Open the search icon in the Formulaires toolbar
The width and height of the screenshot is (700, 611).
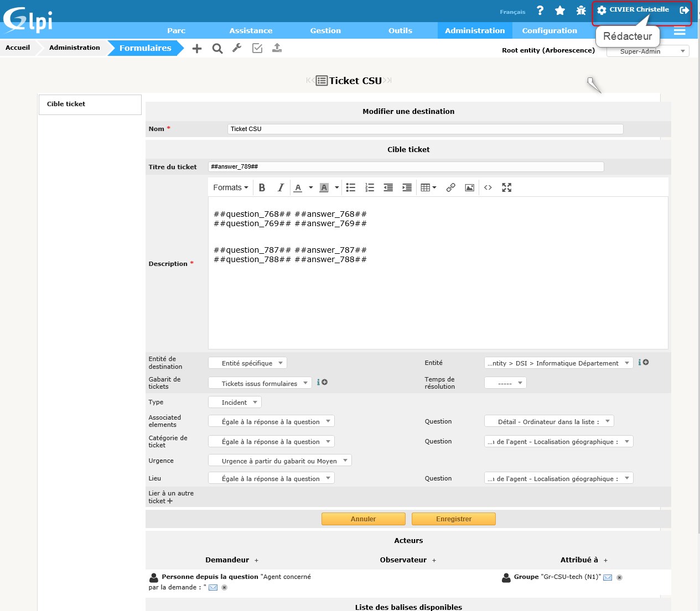point(217,48)
